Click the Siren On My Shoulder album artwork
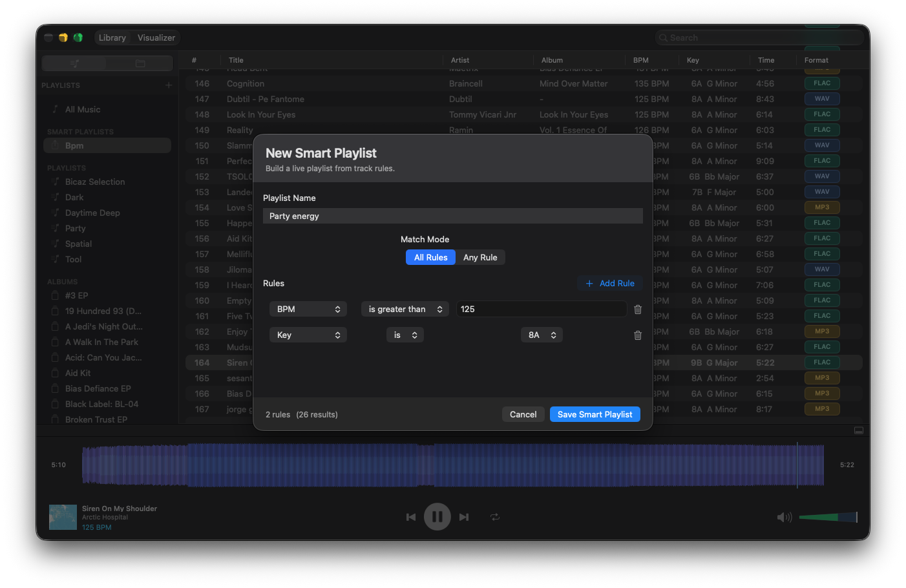 (63, 517)
